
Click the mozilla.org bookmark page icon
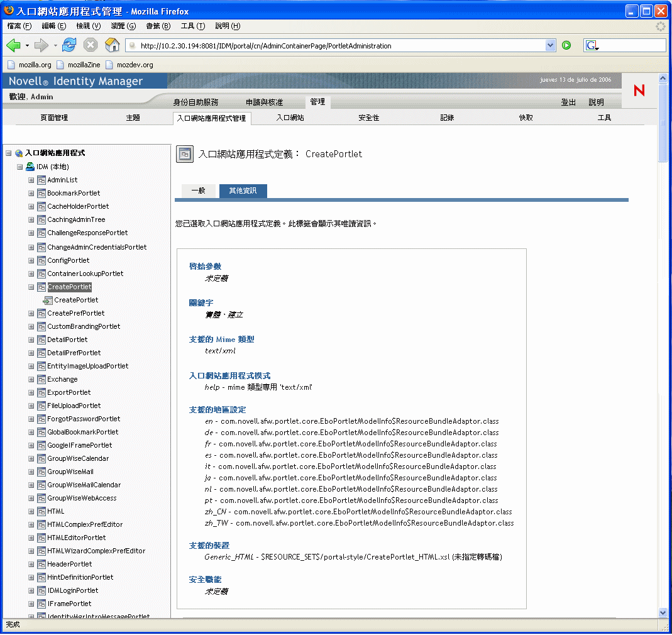pos(11,65)
